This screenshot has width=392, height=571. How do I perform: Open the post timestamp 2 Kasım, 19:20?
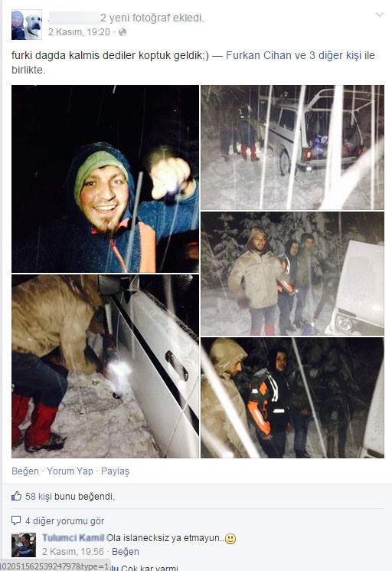point(79,32)
